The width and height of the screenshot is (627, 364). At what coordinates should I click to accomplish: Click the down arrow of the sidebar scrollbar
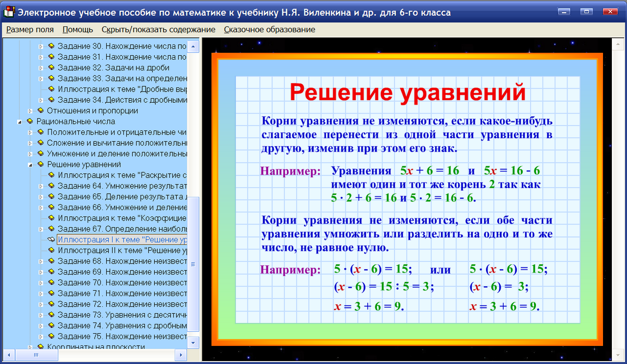194,341
